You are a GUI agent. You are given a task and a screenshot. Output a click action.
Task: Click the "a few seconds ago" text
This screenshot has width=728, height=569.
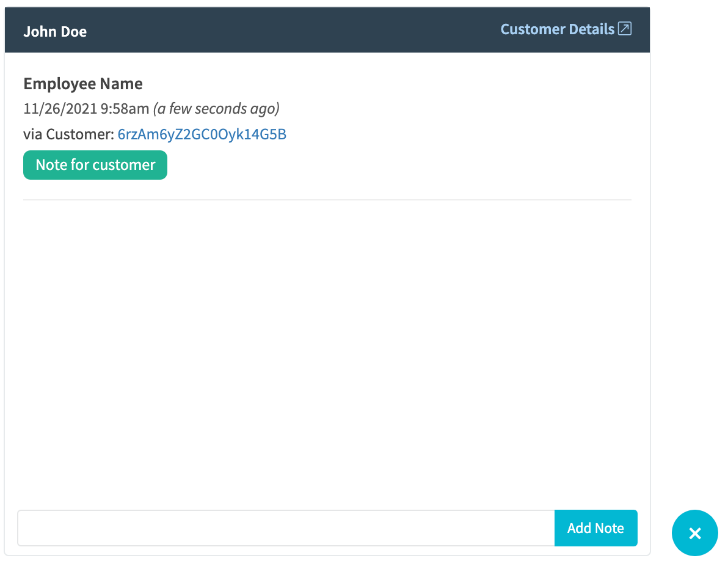coord(216,109)
